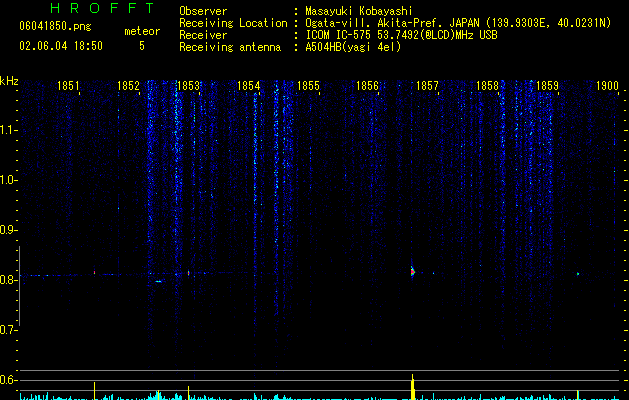Click the Observer field label
Screen dimensions: 629x400
click(x=203, y=11)
